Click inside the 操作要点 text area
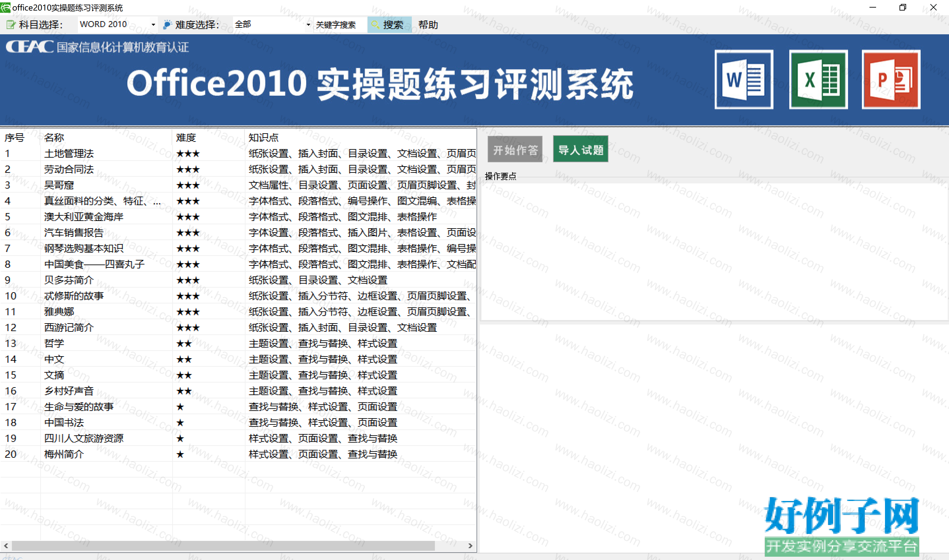This screenshot has height=560, width=949. pos(714,252)
